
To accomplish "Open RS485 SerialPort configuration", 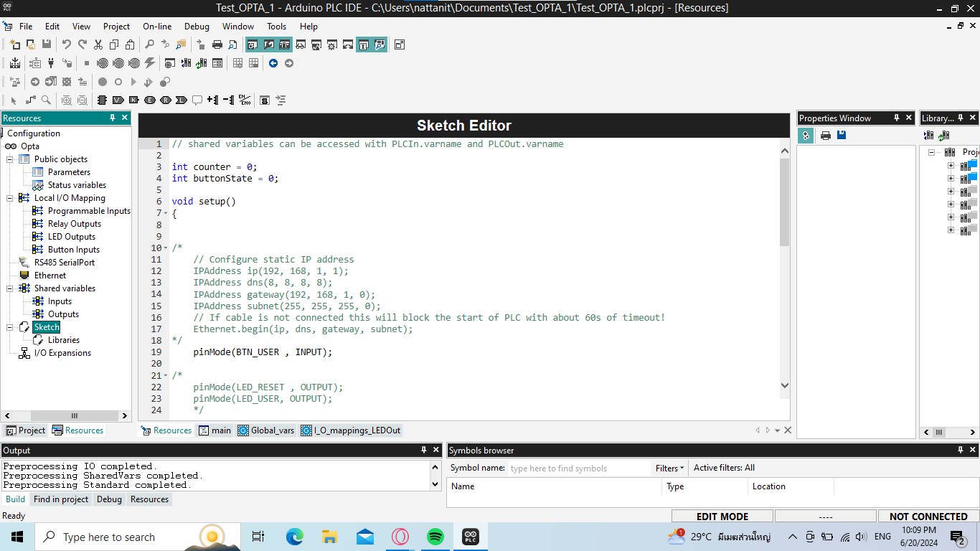I will [x=65, y=263].
